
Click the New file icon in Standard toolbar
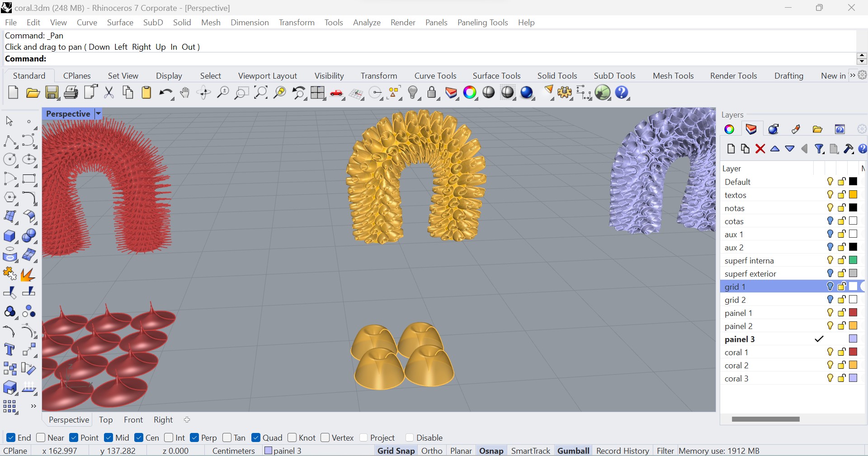click(x=13, y=93)
